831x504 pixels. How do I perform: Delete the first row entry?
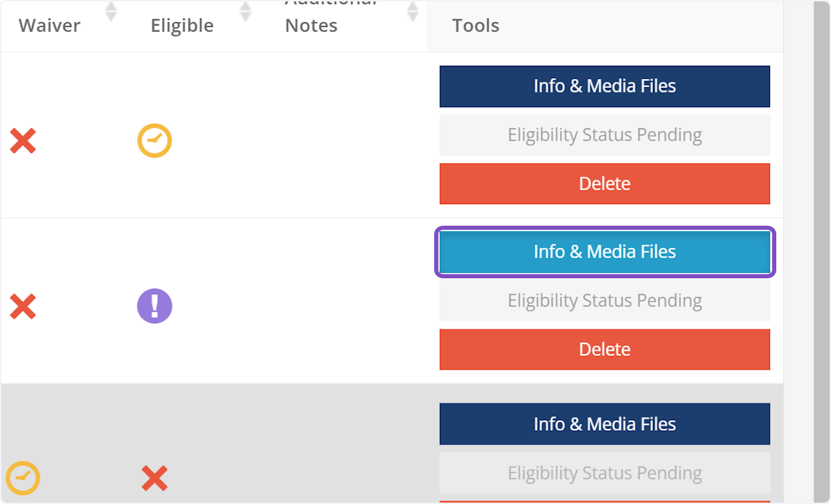[605, 184]
